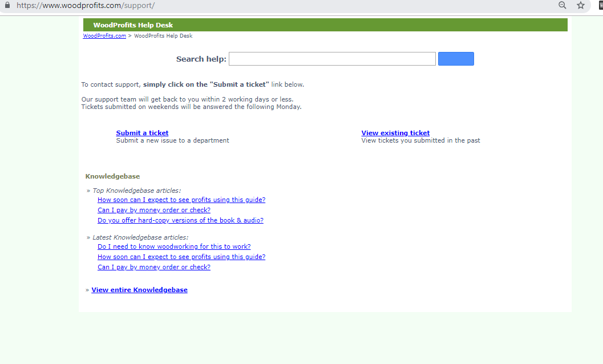Click 'View tickets you submitted in the past' text
603x364 pixels.
tap(420, 140)
